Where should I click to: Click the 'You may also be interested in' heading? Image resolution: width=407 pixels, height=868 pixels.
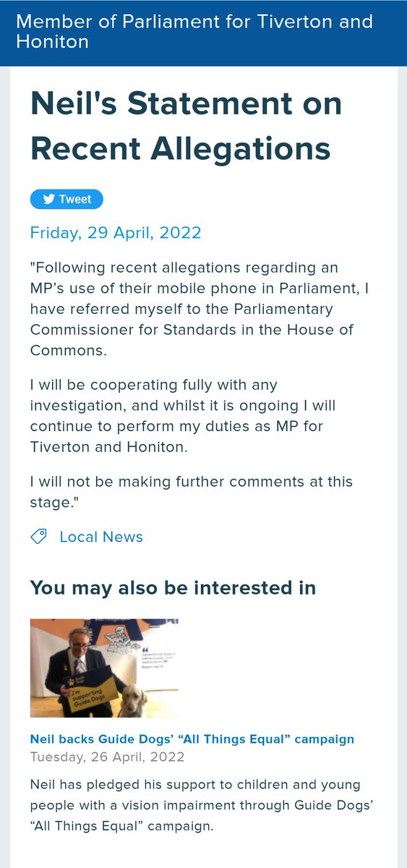pos(173,587)
